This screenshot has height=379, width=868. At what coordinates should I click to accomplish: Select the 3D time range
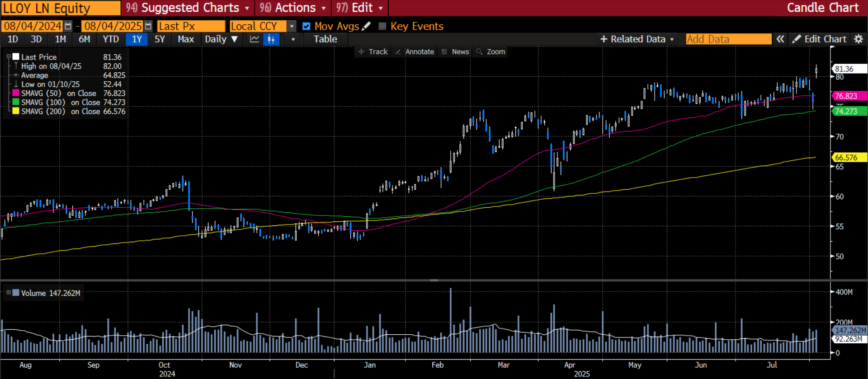click(x=36, y=39)
